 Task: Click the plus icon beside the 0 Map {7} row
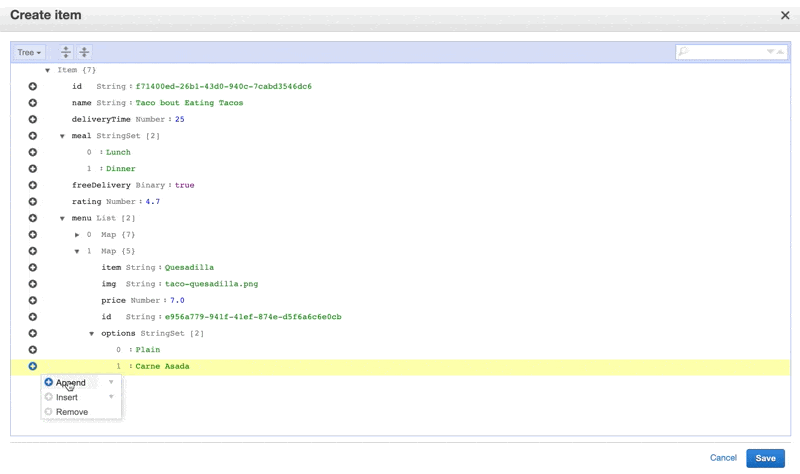click(x=33, y=234)
